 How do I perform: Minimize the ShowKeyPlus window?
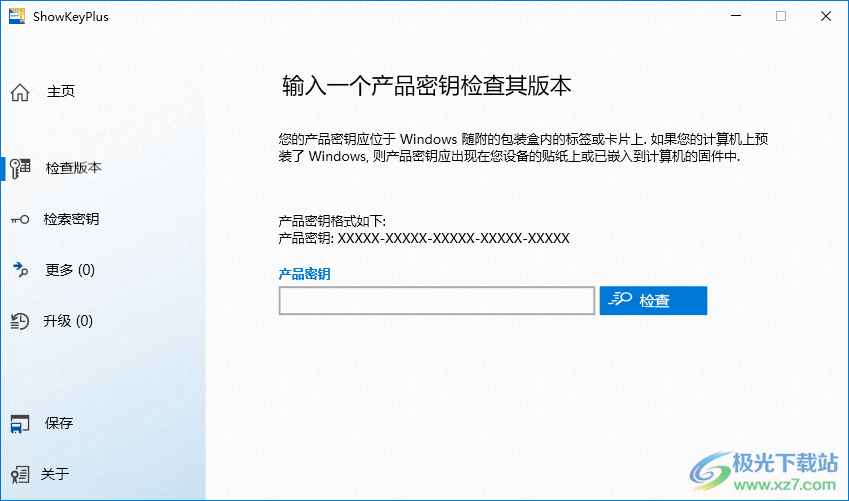736,16
